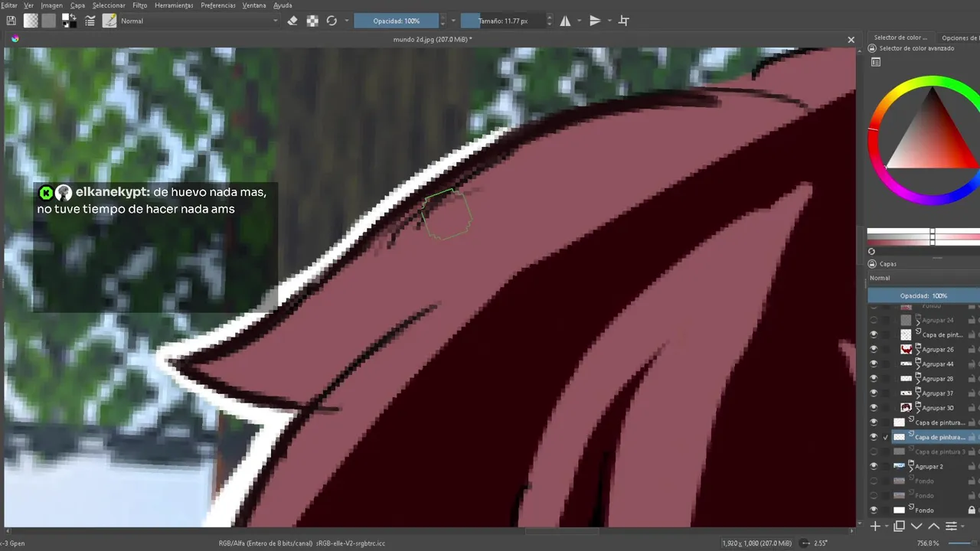Toggle visibility of Agrupar 2 layer

(x=874, y=466)
